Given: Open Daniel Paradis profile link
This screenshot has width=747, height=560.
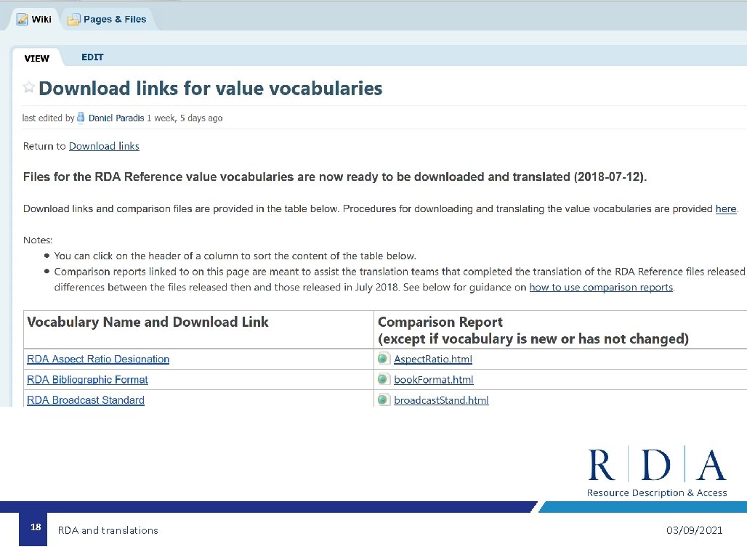Looking at the screenshot, I should [116, 118].
